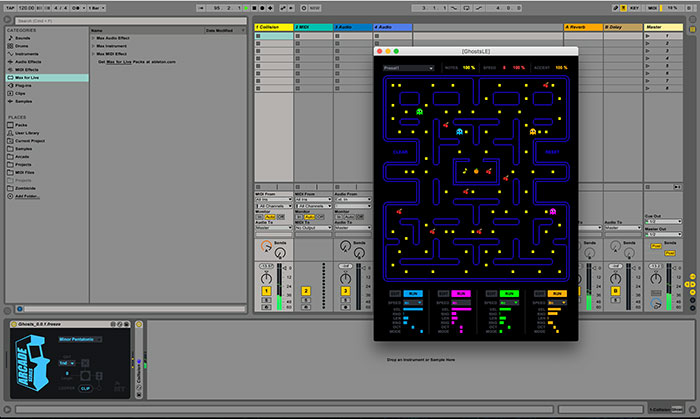
Task: Open the User Library place
Action: tap(27, 133)
